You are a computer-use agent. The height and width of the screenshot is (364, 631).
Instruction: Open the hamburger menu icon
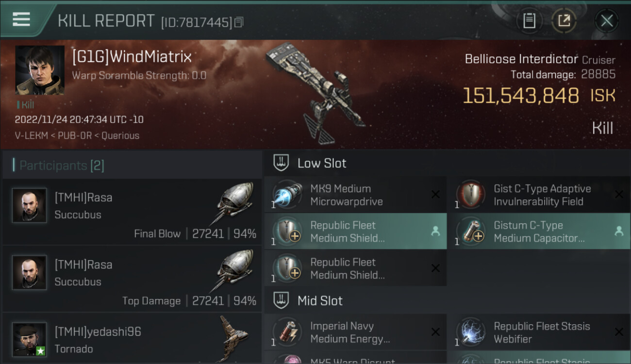[x=21, y=19]
